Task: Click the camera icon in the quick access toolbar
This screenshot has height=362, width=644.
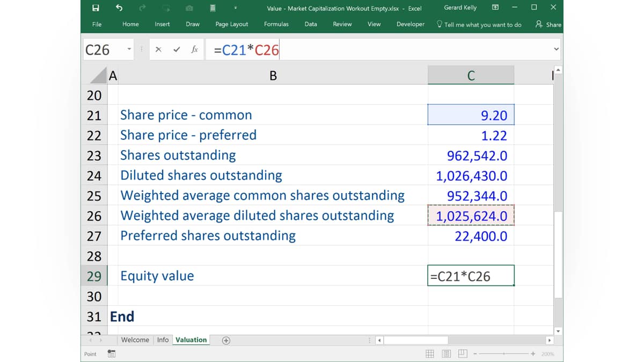Action: (x=189, y=8)
